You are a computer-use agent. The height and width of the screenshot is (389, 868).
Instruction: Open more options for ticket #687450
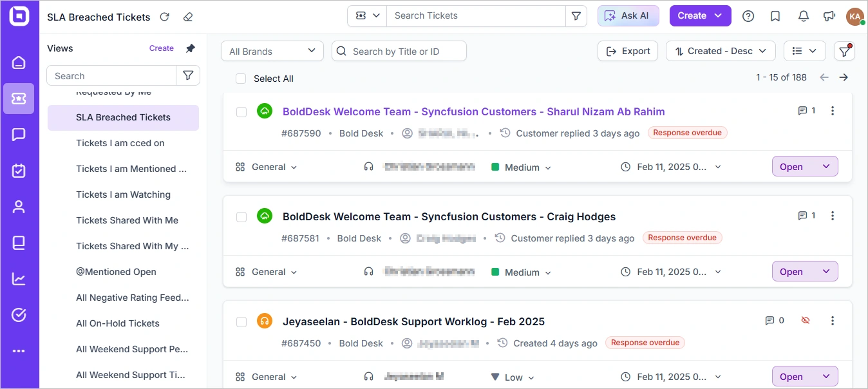(833, 321)
